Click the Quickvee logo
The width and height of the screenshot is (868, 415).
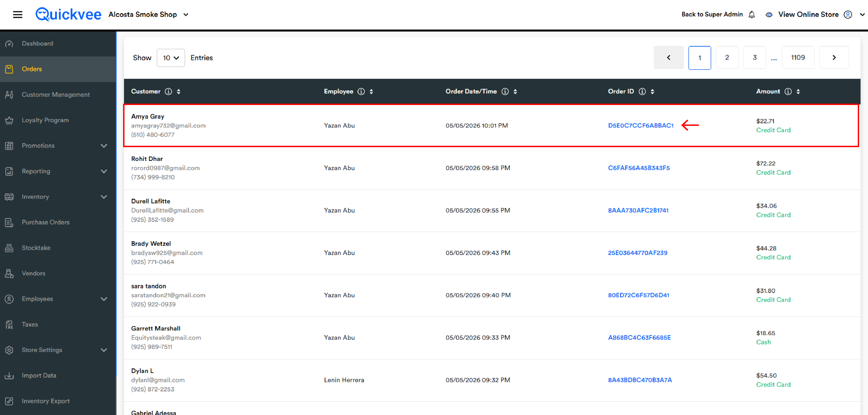68,14
